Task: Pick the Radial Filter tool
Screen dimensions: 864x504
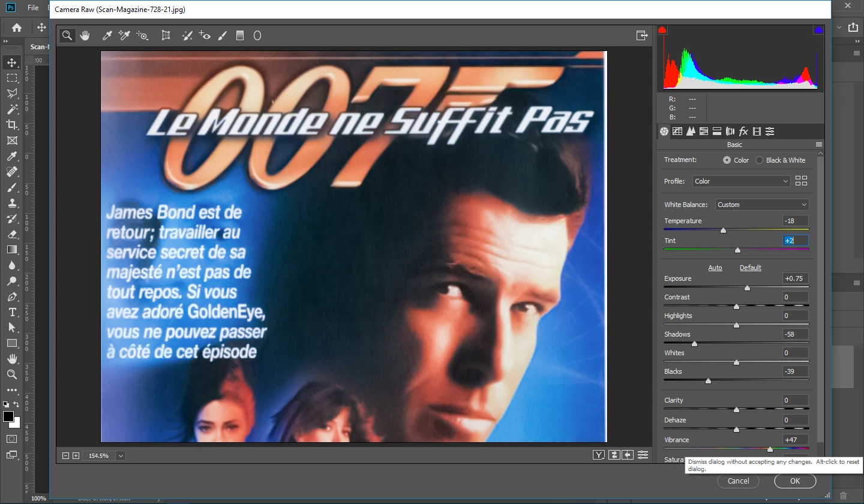Action: click(257, 35)
